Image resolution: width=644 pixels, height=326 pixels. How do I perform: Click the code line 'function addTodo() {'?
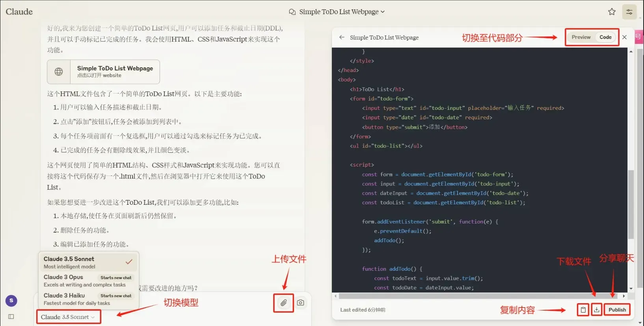(x=392, y=269)
